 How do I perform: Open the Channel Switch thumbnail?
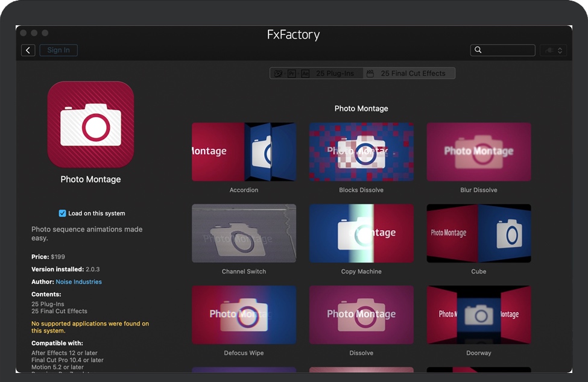244,233
